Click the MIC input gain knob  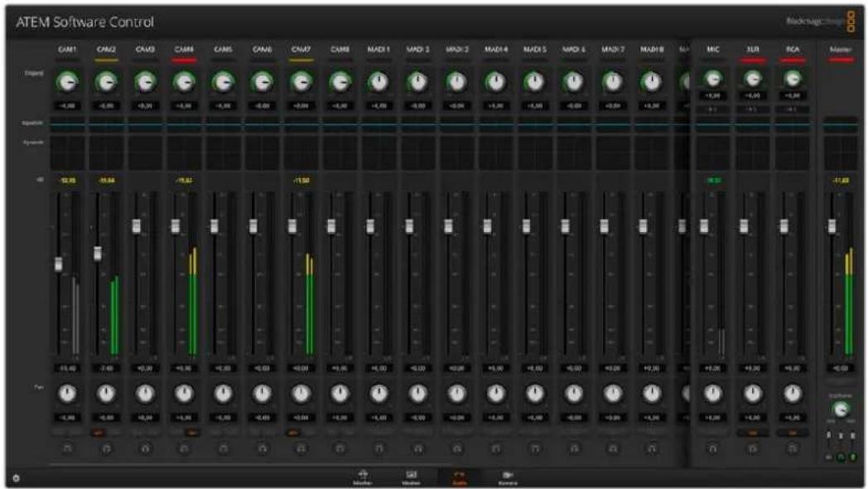coord(713,79)
